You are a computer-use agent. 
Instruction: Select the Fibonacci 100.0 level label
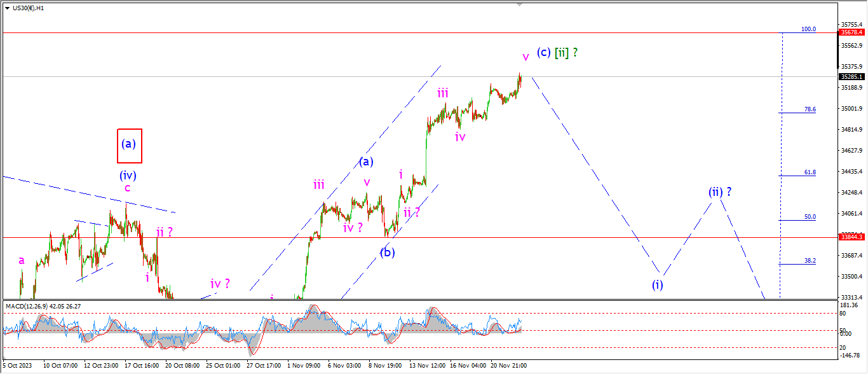pyautogui.click(x=808, y=29)
